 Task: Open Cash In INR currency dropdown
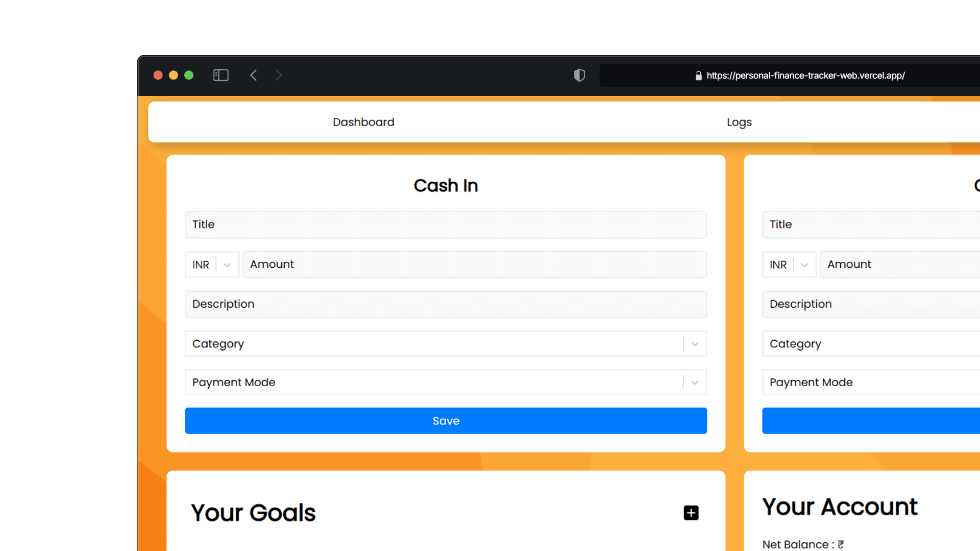212,265
